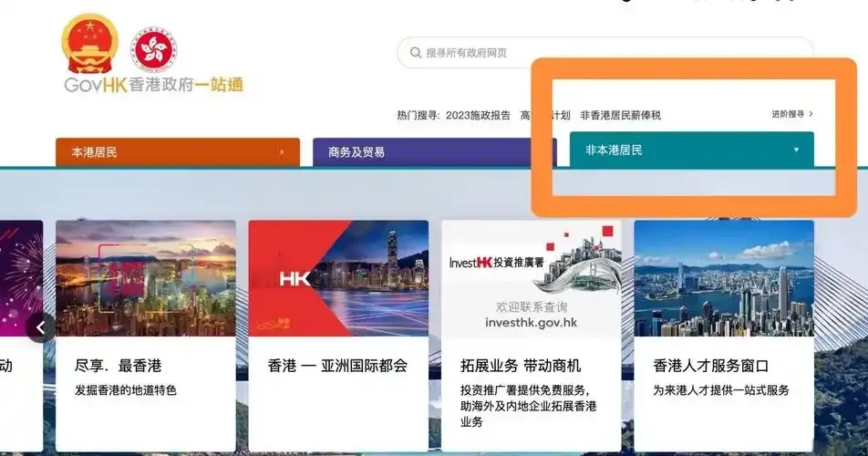The width and height of the screenshot is (868, 456).
Task: Open the Brand HK red card image
Action: 338,278
